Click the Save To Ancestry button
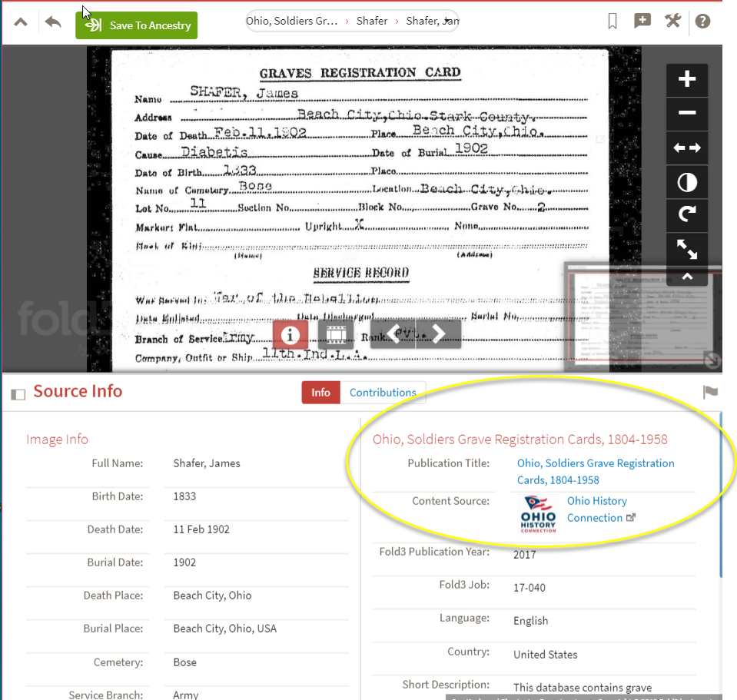 [x=136, y=25]
